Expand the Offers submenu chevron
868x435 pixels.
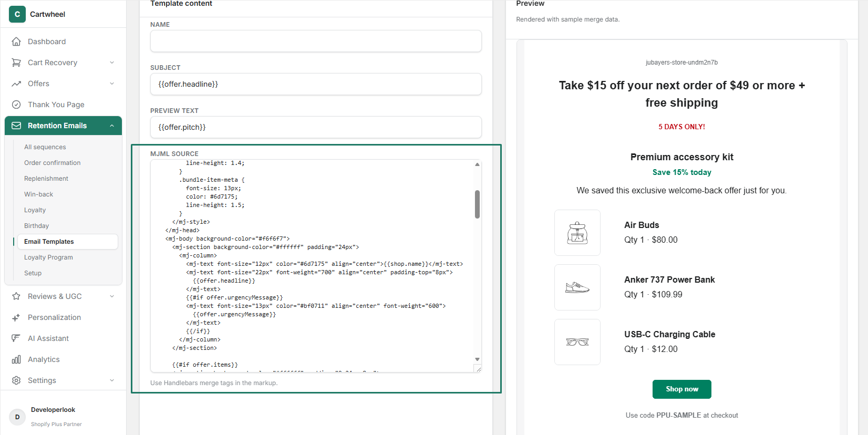tap(112, 84)
